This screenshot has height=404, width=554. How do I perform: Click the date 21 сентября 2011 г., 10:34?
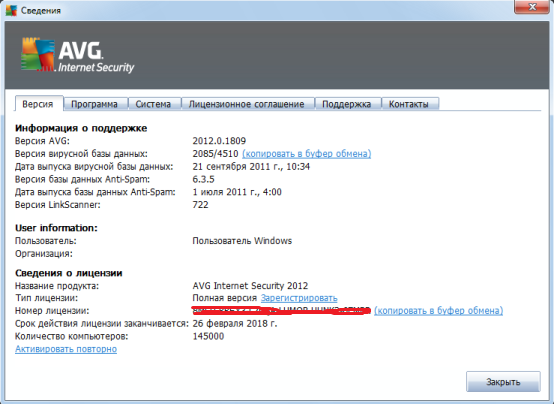coord(251,166)
